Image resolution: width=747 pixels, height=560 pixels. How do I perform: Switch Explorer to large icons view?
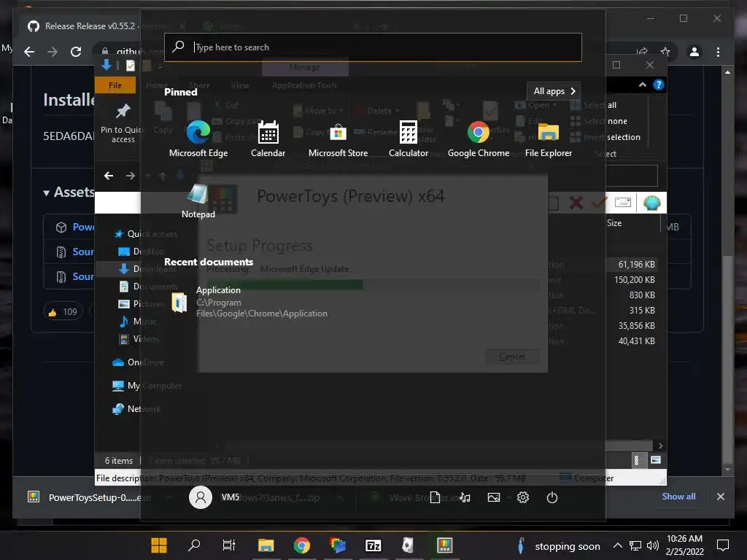656,460
